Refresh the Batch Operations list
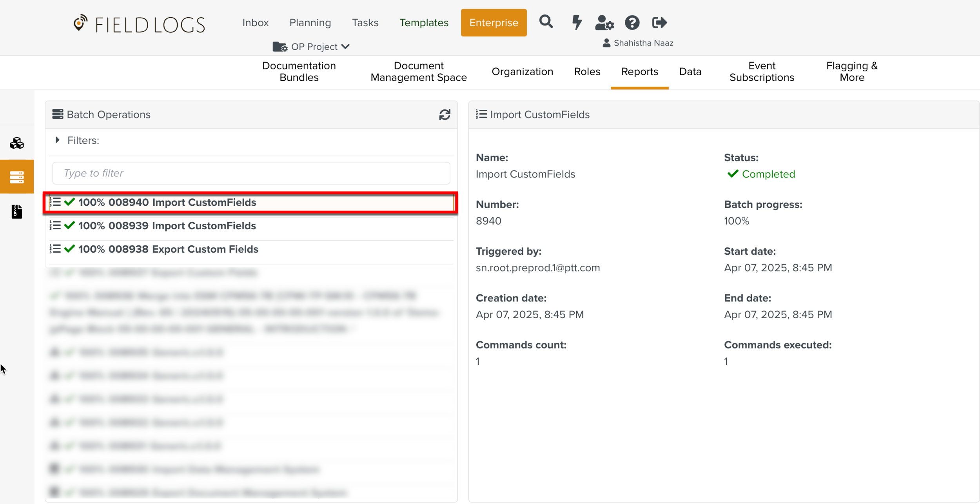This screenshot has width=980, height=504. pyautogui.click(x=445, y=115)
